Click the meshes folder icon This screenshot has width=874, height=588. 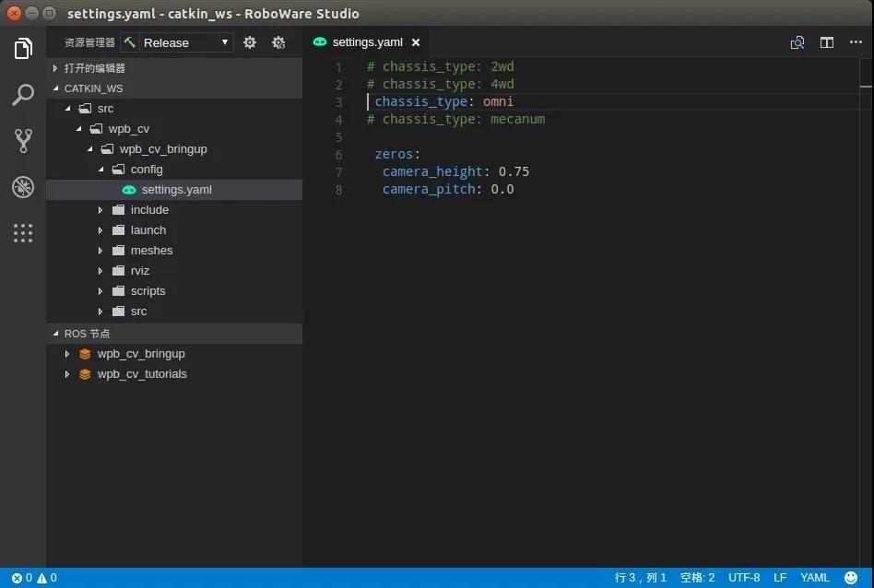[118, 251]
